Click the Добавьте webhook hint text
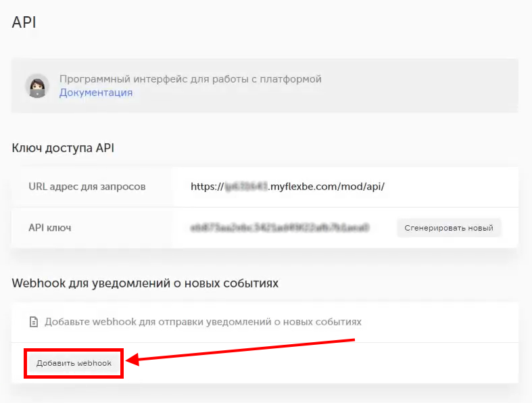The image size is (532, 403). [203, 322]
